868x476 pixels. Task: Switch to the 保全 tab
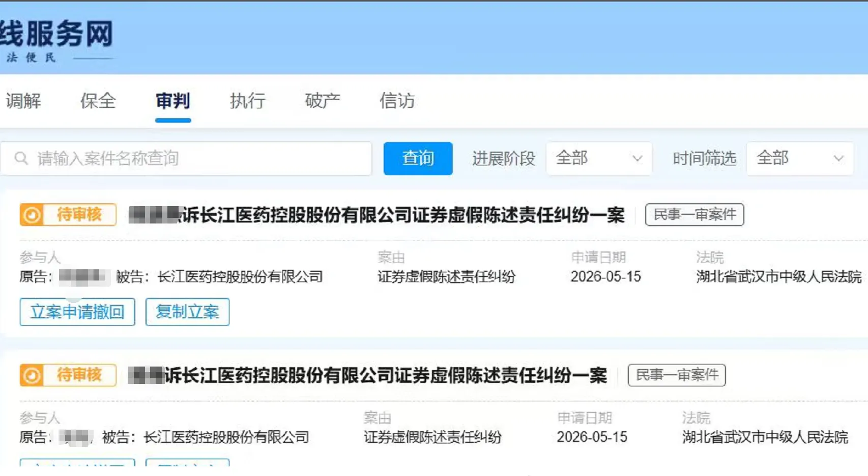click(x=98, y=101)
